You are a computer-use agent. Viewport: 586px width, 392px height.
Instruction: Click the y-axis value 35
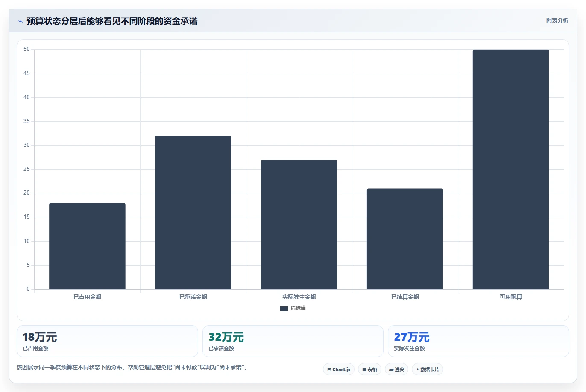[x=26, y=121]
